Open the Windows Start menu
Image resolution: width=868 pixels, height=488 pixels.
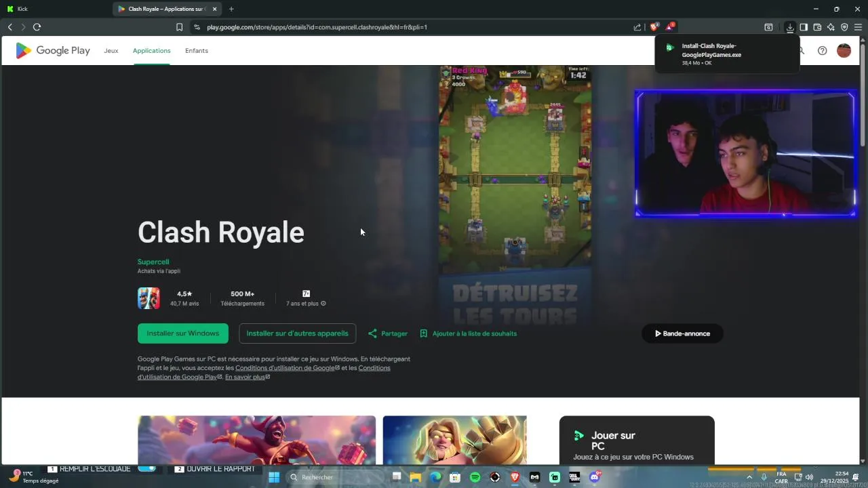pyautogui.click(x=274, y=477)
